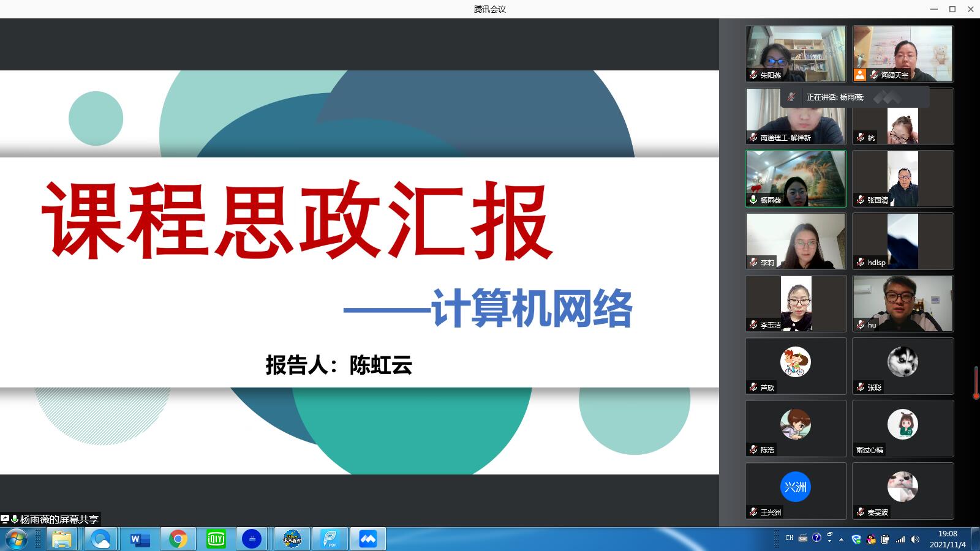The width and height of the screenshot is (980, 551).
Task: Switch to the Tencent Meeting taskbar icon
Action: [367, 539]
